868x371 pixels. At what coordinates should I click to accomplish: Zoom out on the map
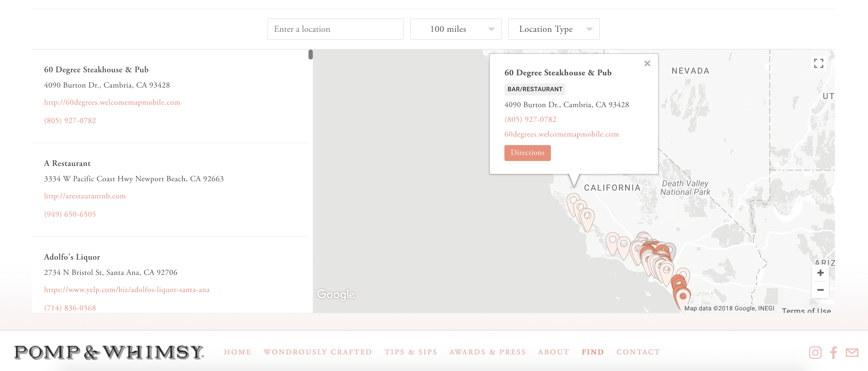pyautogui.click(x=820, y=290)
